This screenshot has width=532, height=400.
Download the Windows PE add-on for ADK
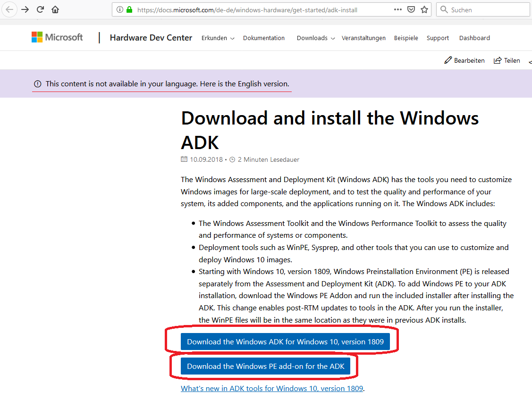265,366
